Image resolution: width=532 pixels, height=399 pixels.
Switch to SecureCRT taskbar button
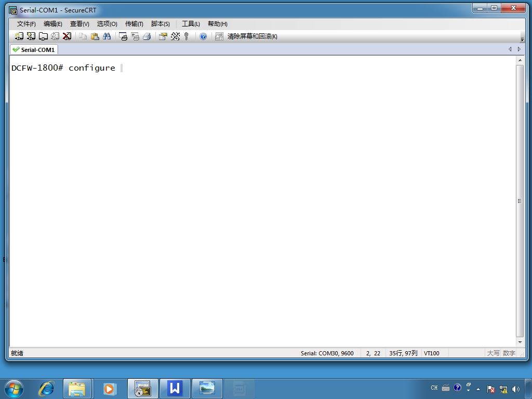[142, 389]
